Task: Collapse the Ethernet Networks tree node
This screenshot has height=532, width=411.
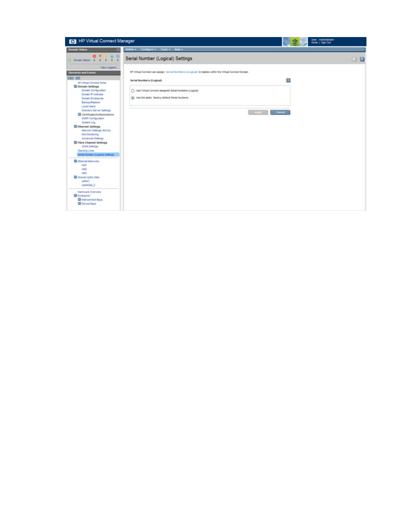Action: 75,161
